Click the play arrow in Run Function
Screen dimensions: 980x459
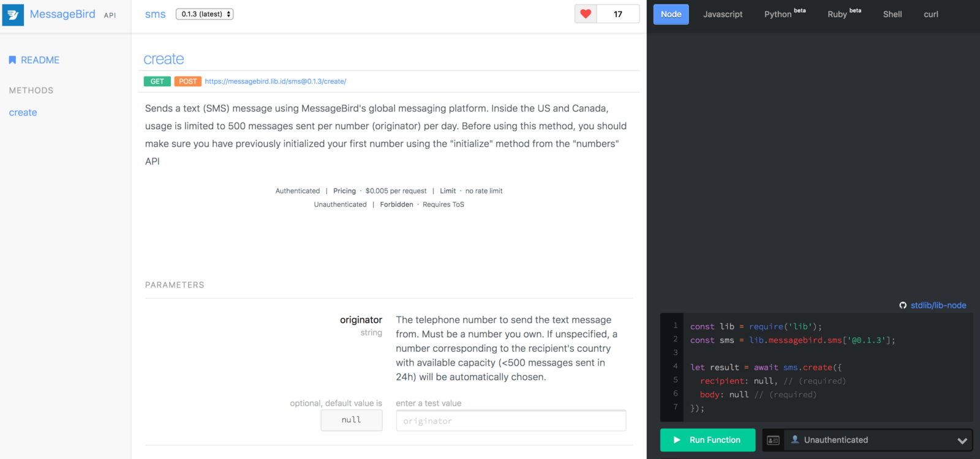click(x=677, y=440)
